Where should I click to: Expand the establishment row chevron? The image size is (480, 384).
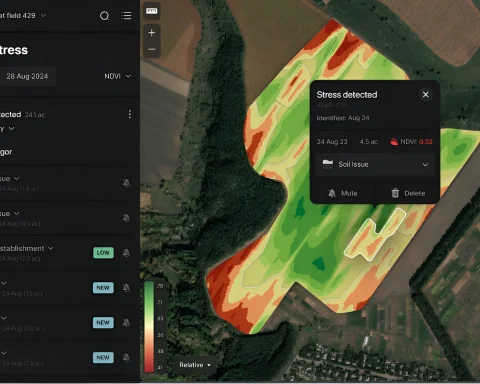[x=51, y=248]
